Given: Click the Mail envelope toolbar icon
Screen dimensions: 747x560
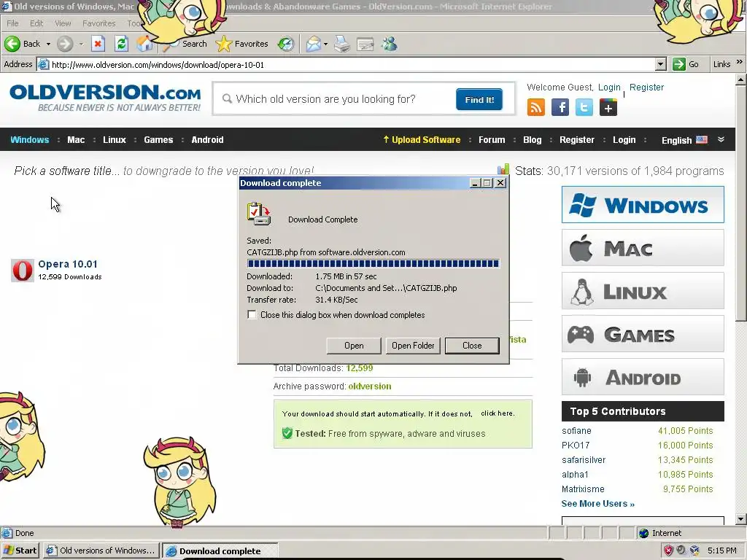Looking at the screenshot, I should [x=314, y=44].
